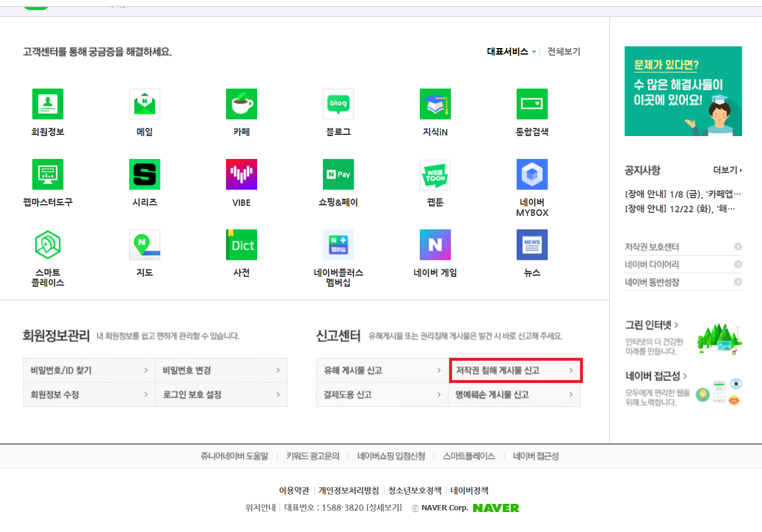The width and height of the screenshot is (762, 532).
Task: Click the 공지사항 heading
Action: point(643,170)
